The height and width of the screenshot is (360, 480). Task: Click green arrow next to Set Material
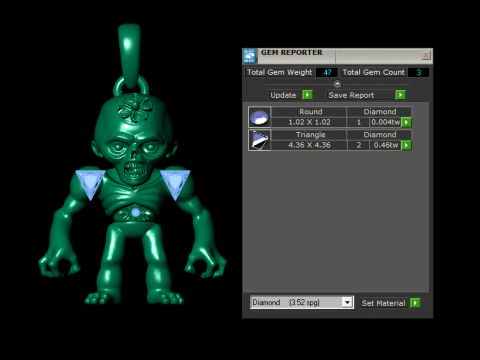pyautogui.click(x=415, y=303)
